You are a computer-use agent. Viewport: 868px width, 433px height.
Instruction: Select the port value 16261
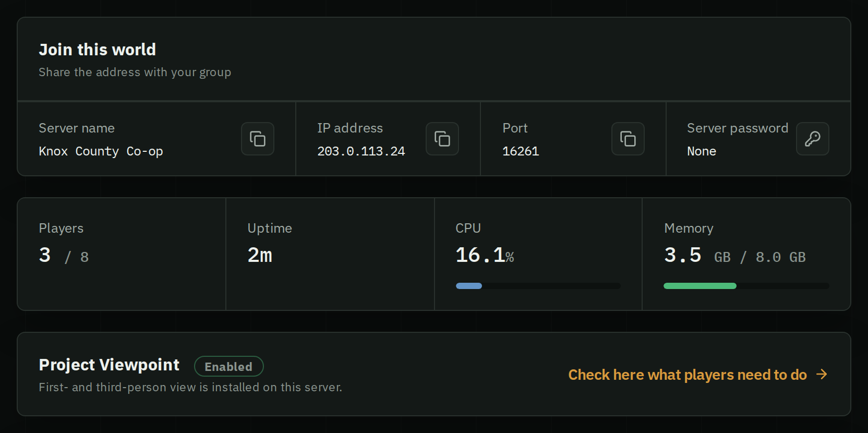[521, 151]
